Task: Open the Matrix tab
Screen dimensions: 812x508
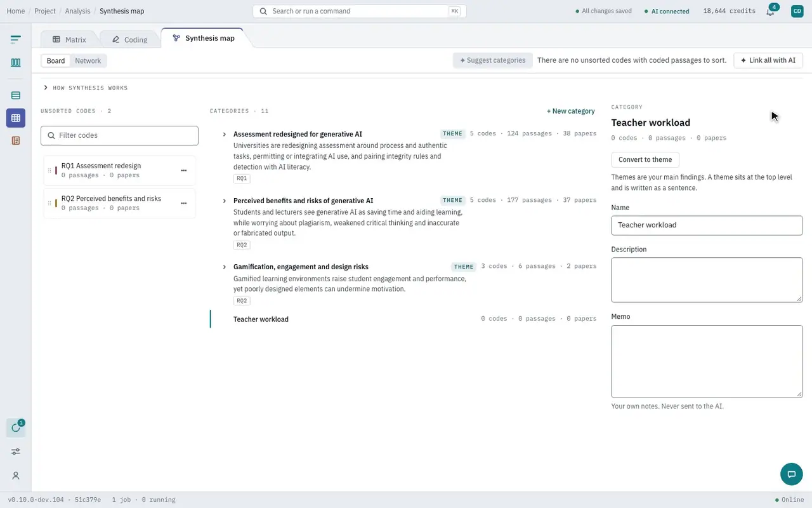Action: pos(69,39)
